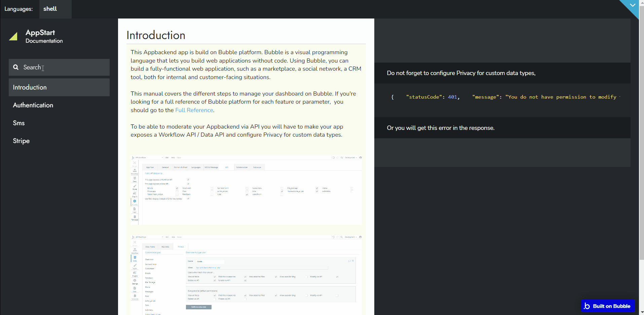Viewport: 644px width, 315px height.
Task: Click the Bubble logo in the badge
Action: click(x=587, y=306)
